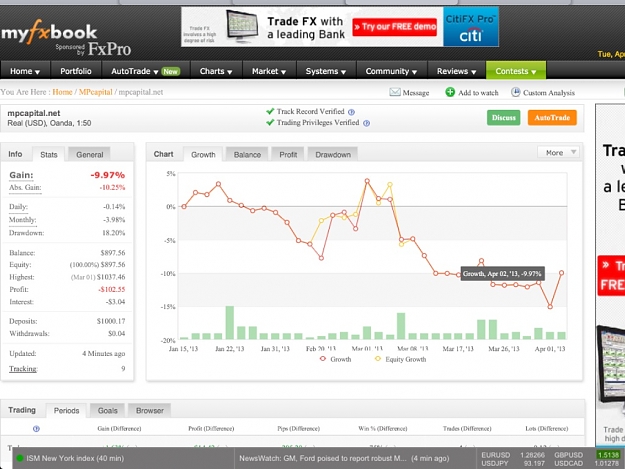Open the Goals trading tab
This screenshot has width=625, height=469.
(x=107, y=410)
